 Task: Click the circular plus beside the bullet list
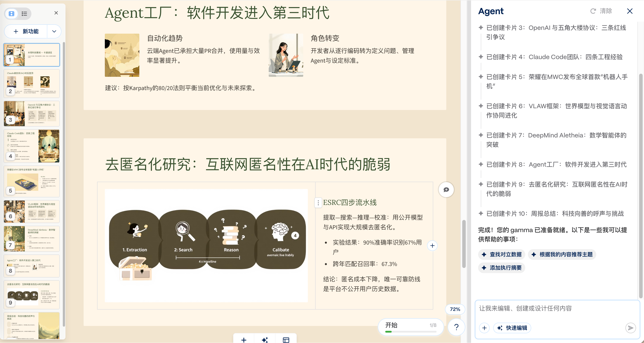[x=432, y=246]
